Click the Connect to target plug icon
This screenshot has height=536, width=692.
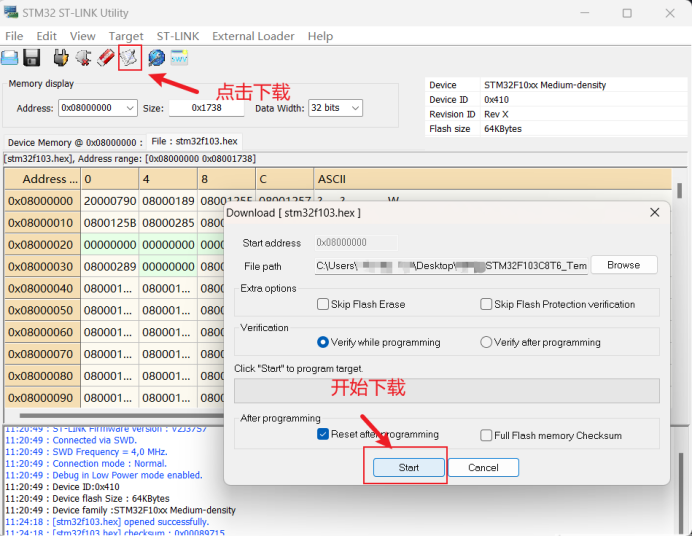pos(61,58)
